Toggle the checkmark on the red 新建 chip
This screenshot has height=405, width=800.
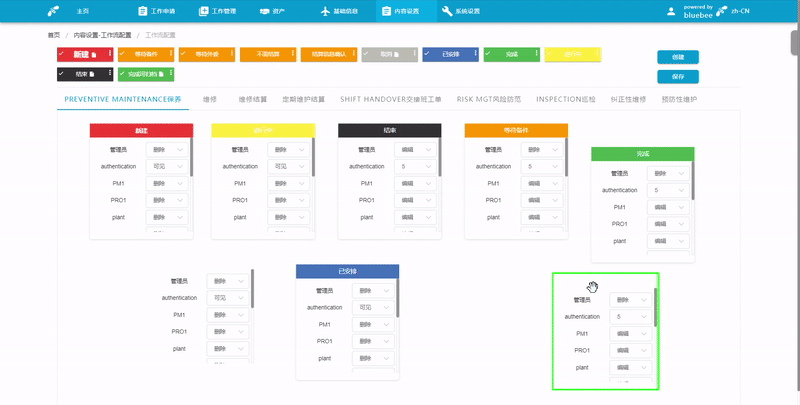click(x=63, y=53)
